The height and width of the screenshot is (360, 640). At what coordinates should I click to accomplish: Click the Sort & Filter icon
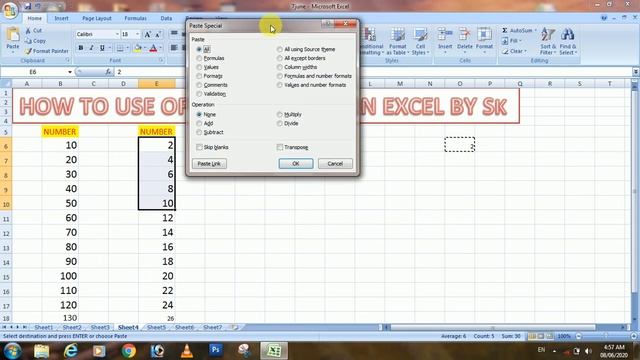548,35
